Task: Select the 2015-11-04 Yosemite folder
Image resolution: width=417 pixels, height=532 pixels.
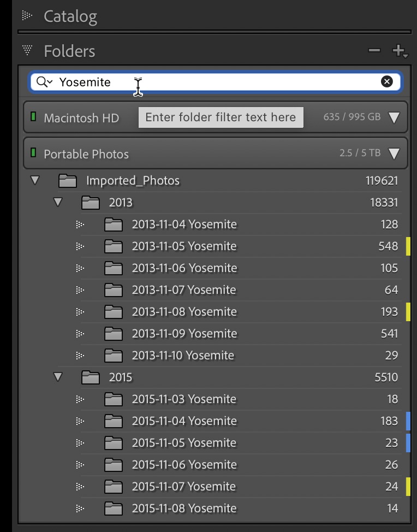Action: (186, 421)
